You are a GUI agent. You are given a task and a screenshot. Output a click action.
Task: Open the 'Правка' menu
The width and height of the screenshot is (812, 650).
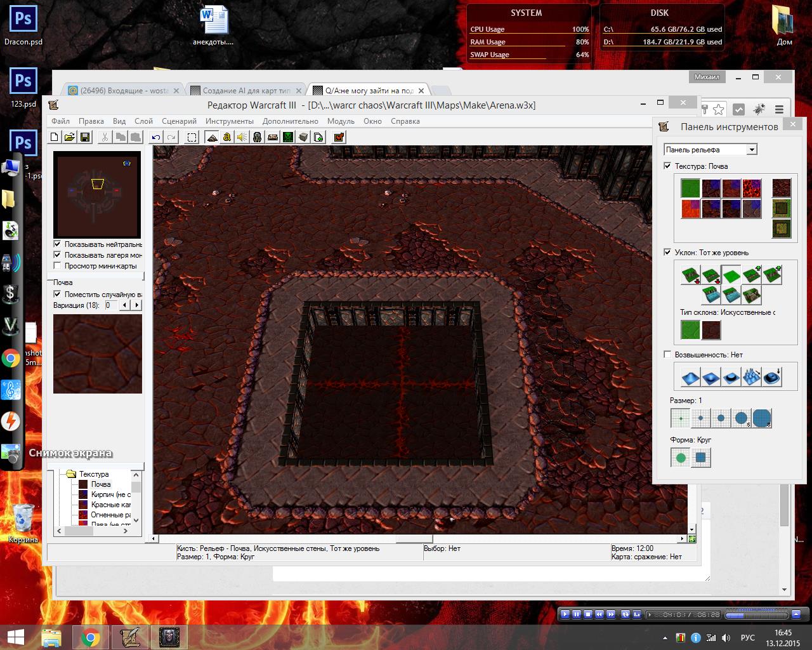[x=91, y=121]
